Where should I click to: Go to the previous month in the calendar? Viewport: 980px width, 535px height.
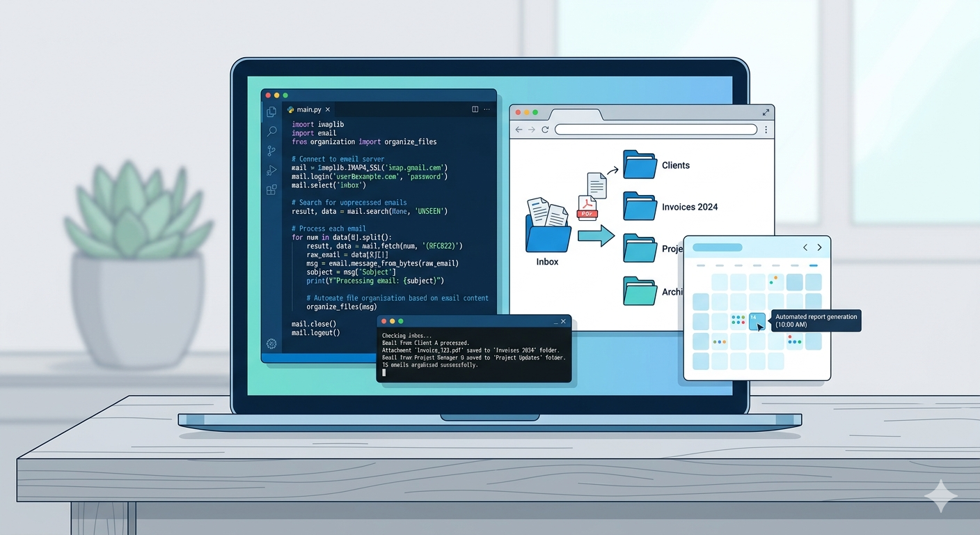(805, 247)
